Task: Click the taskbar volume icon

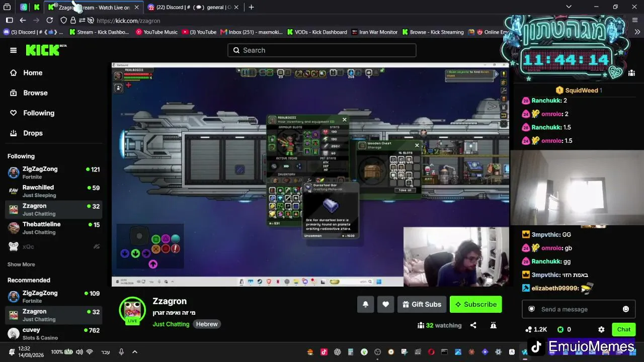Action: click(79, 352)
